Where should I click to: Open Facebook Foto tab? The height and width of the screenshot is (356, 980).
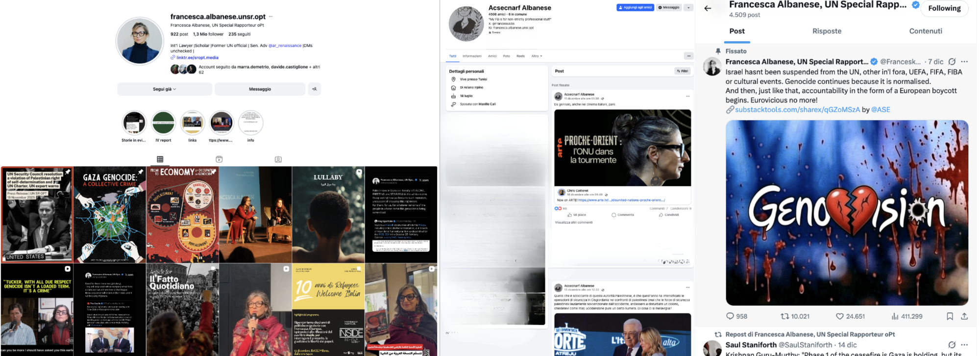pos(507,56)
